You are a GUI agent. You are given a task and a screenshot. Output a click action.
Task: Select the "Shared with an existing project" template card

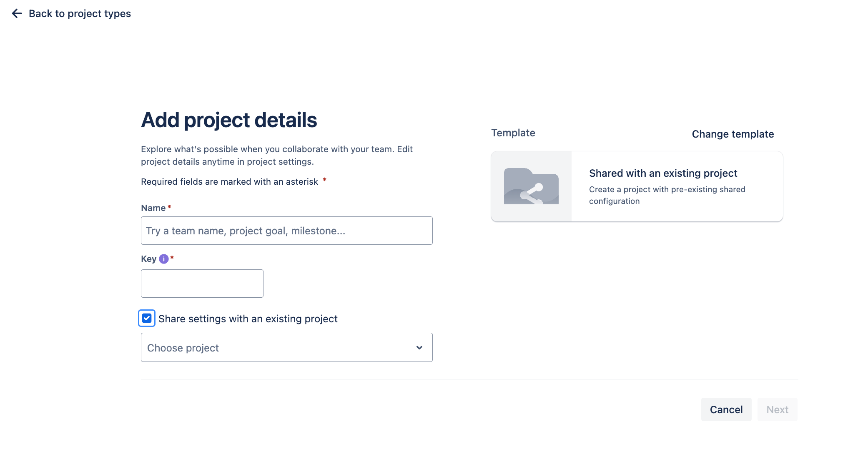pos(637,186)
